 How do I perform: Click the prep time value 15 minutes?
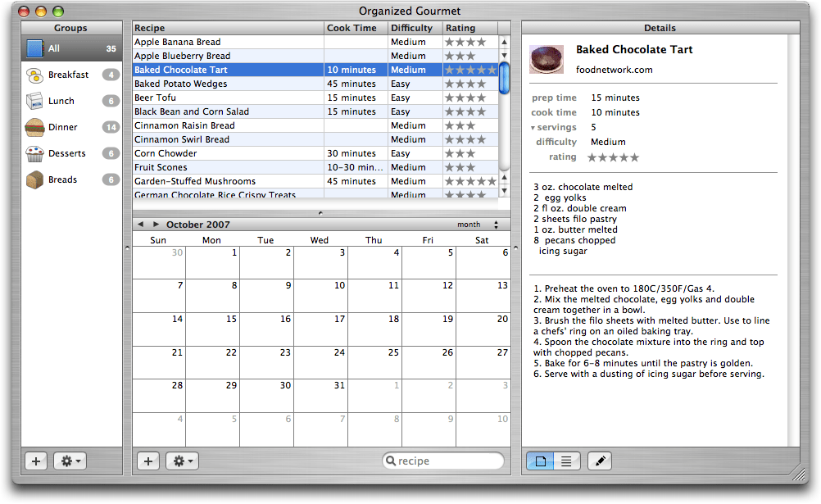pos(615,98)
